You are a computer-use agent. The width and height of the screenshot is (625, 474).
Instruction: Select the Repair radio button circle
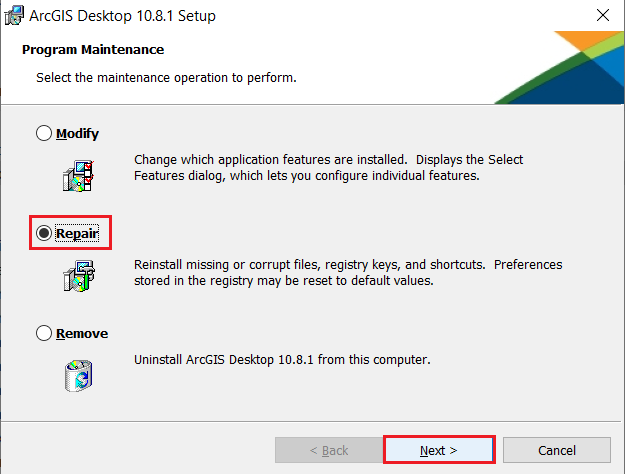44,234
